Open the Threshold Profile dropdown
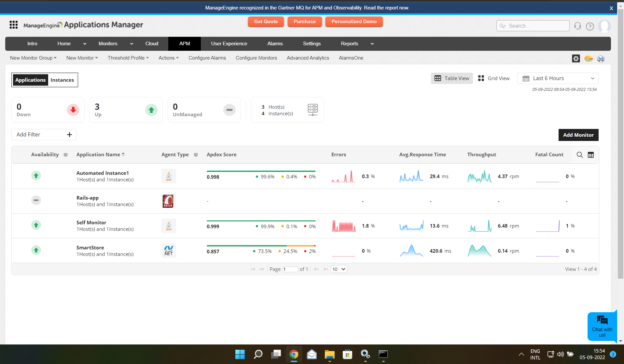Screen dimensions: 624x364 pyautogui.click(x=128, y=58)
